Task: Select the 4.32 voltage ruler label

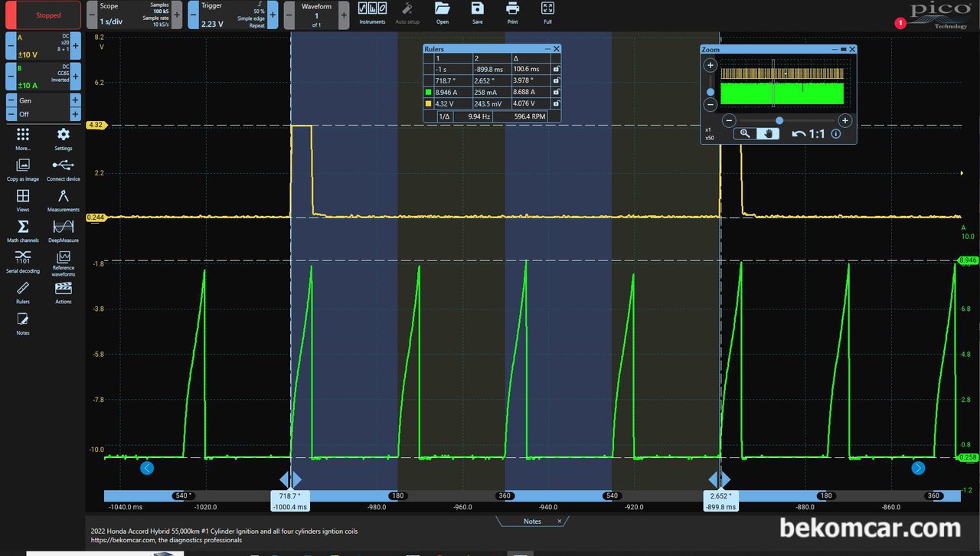Action: click(x=95, y=124)
